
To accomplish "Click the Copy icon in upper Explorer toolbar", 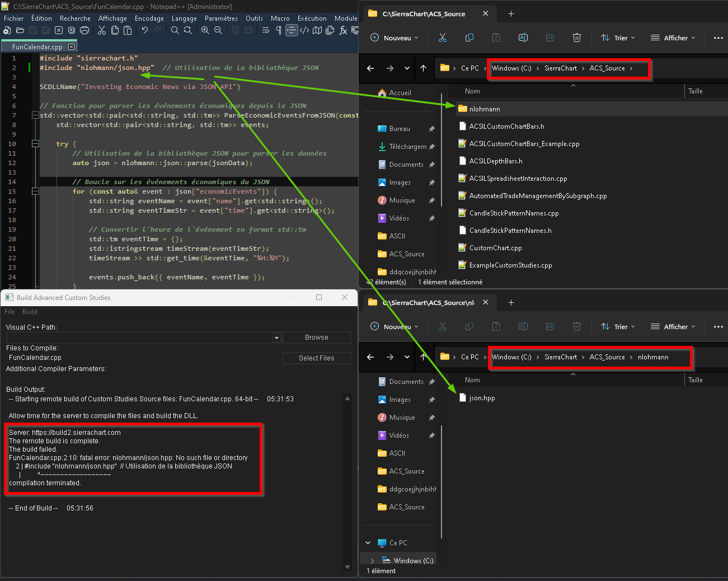I will pos(469,38).
